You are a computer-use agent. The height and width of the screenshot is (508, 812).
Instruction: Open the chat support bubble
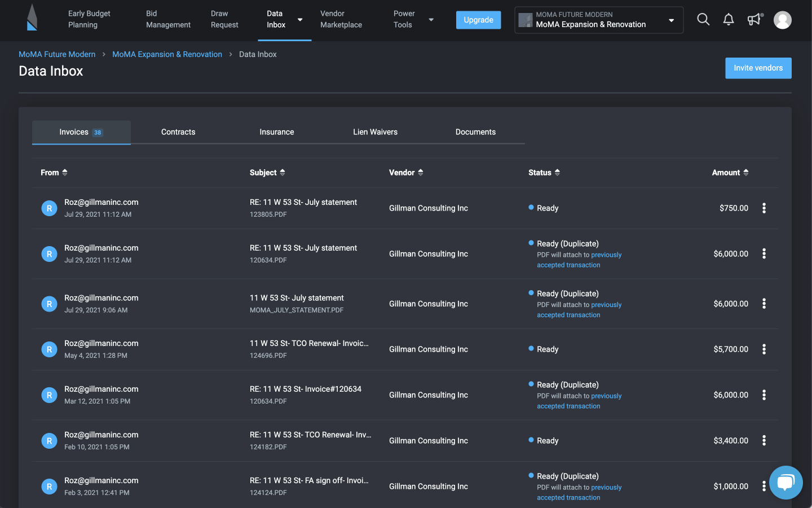point(786,483)
